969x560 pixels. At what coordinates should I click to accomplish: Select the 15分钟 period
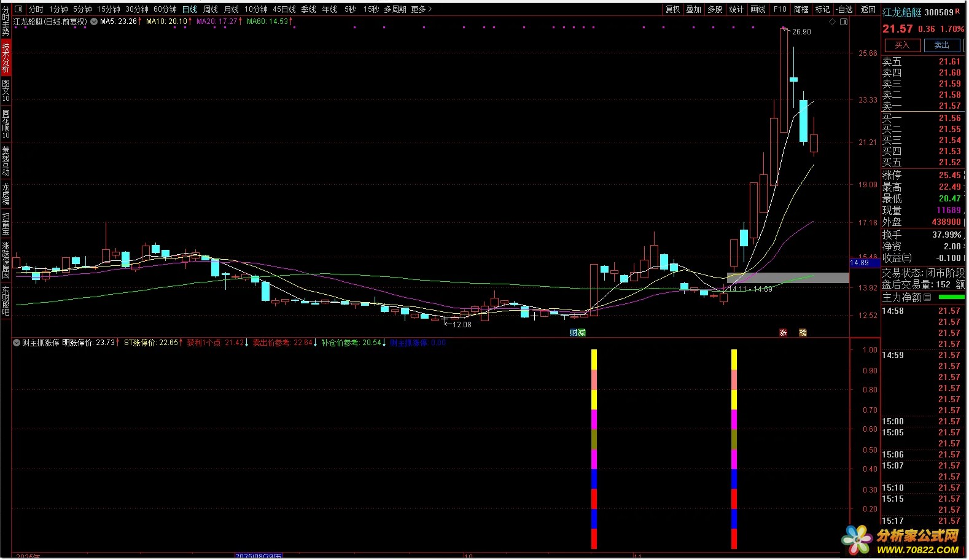click(109, 9)
